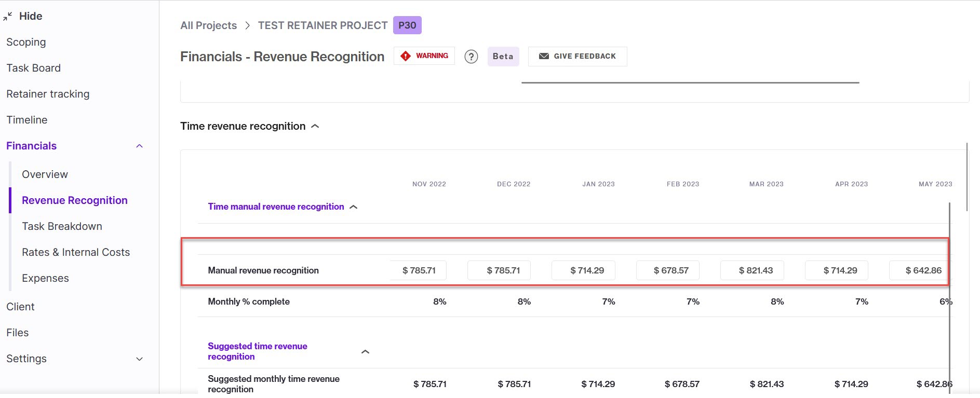
Task: Open Retainer tracking from sidebar
Action: pos(48,94)
